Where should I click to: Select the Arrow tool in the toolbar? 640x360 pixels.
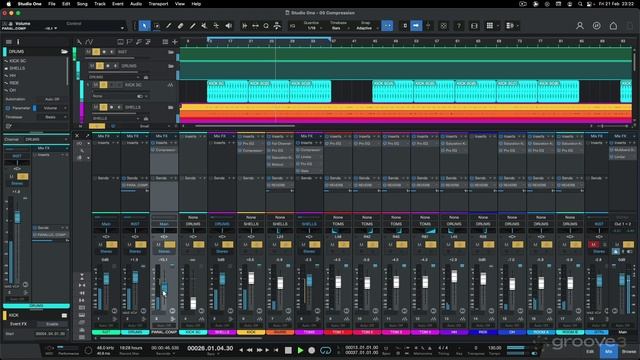coord(144,26)
